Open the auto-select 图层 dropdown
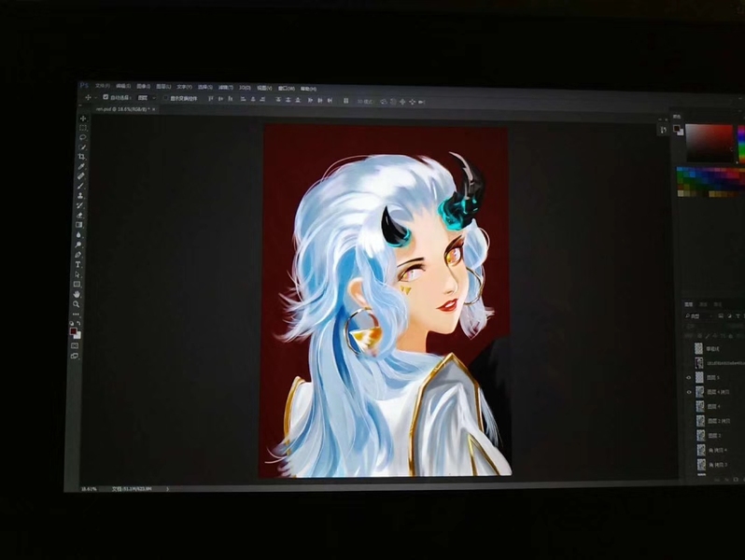The image size is (745, 560). click(x=147, y=97)
